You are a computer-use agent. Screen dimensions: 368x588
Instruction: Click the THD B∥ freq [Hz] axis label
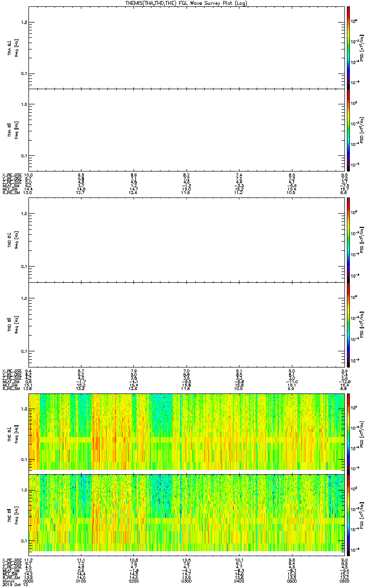coord(17,324)
